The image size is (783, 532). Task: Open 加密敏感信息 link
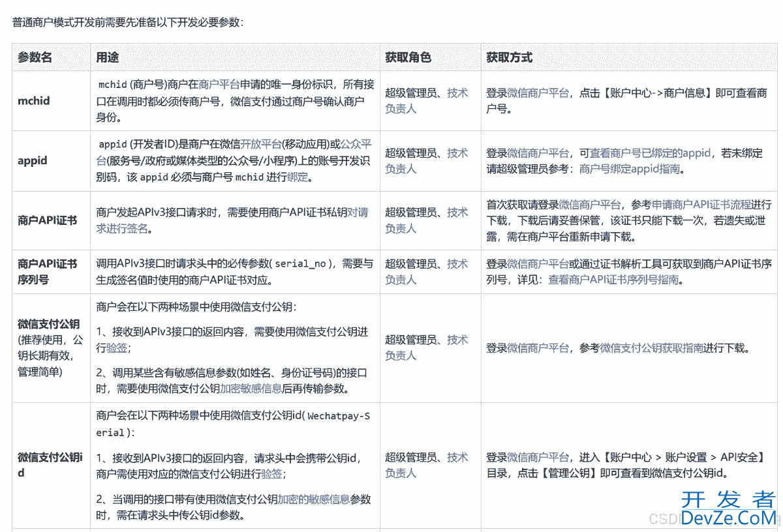[x=251, y=389]
